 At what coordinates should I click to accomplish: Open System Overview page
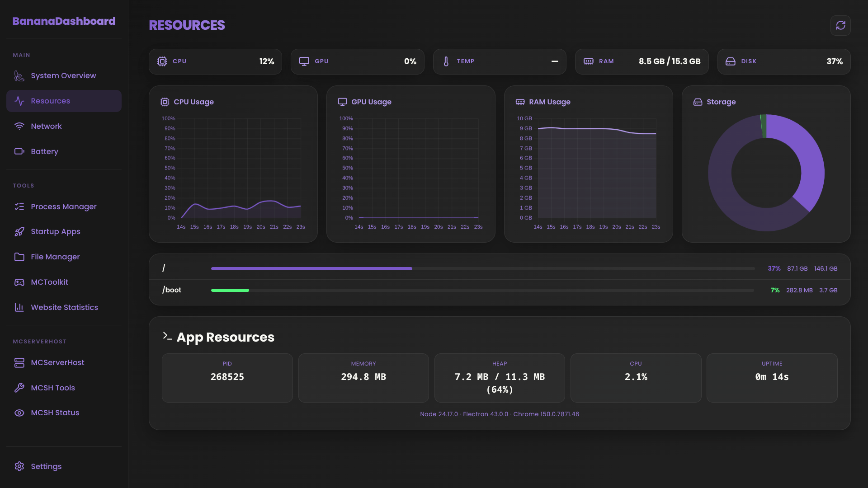(x=64, y=76)
